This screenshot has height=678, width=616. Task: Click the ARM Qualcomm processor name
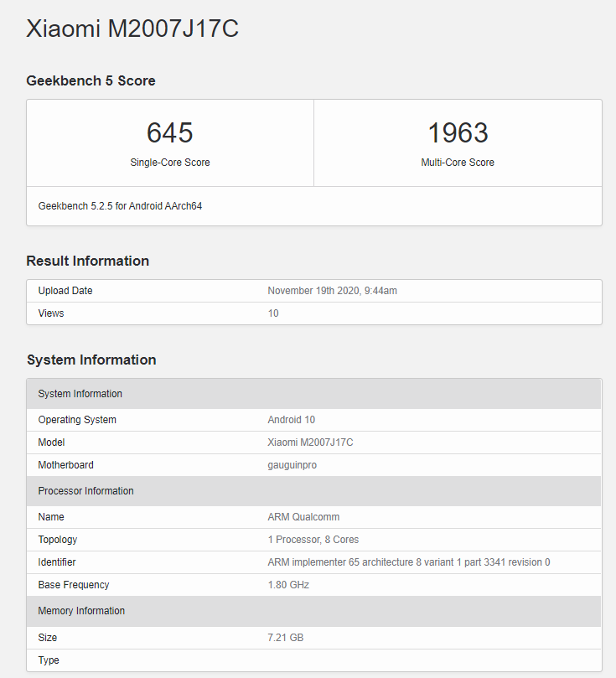pos(303,517)
